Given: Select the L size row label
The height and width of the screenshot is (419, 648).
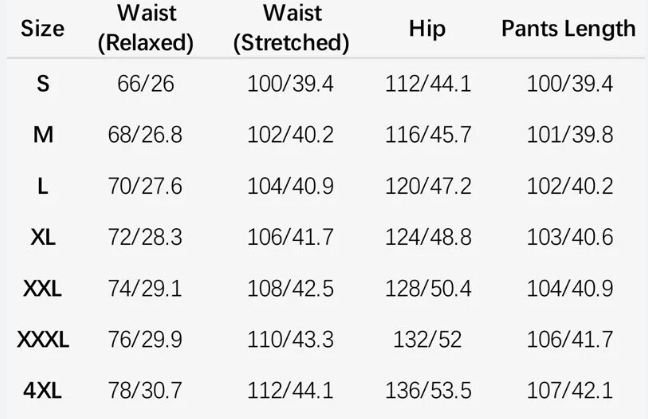Looking at the screenshot, I should coord(43,186).
